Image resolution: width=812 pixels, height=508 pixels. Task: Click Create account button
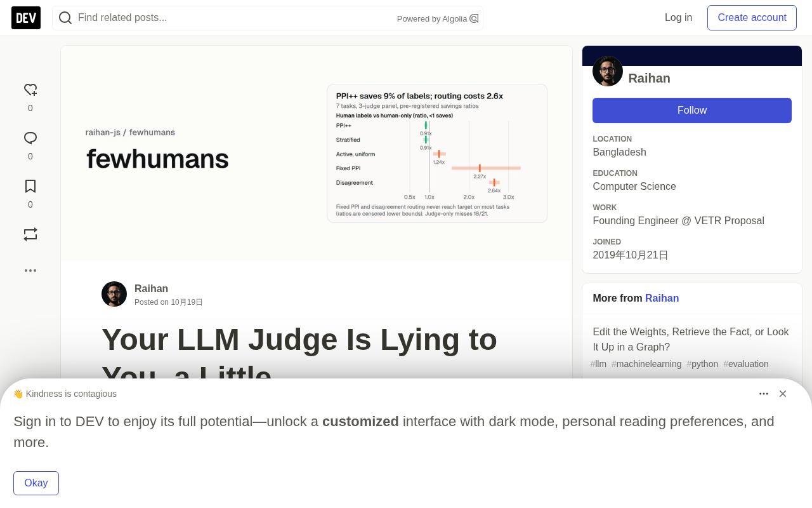click(x=752, y=18)
